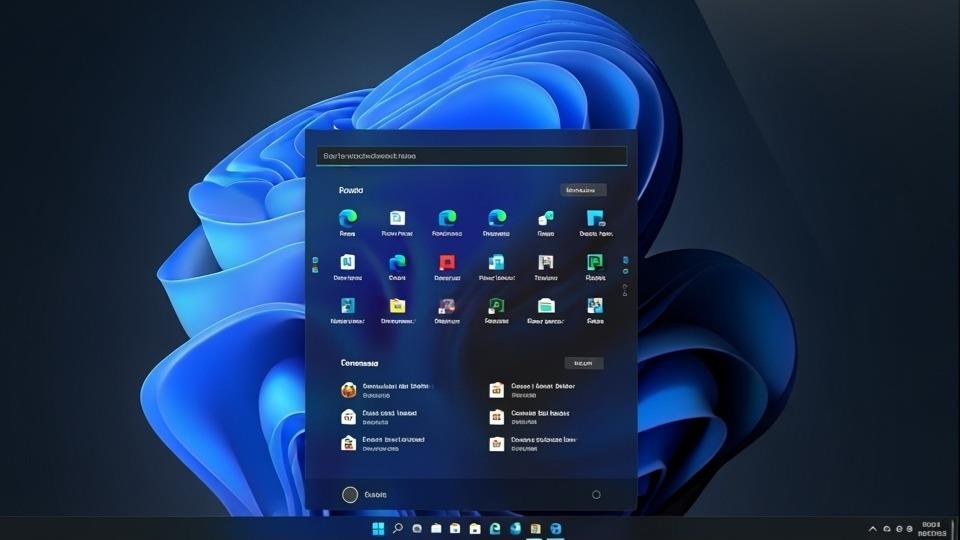Open the magnifier Search icon on the taskbar
This screenshot has height=540, width=960.
tap(398, 528)
